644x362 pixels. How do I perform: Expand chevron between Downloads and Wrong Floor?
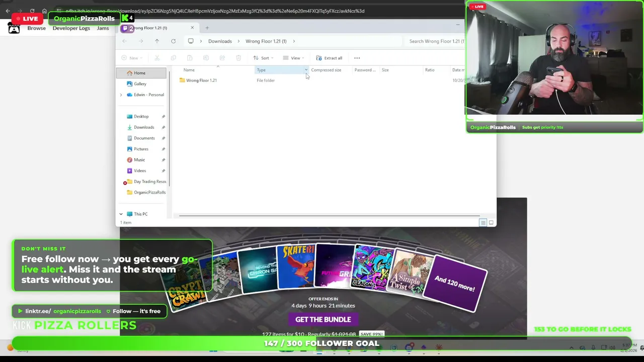click(238, 41)
